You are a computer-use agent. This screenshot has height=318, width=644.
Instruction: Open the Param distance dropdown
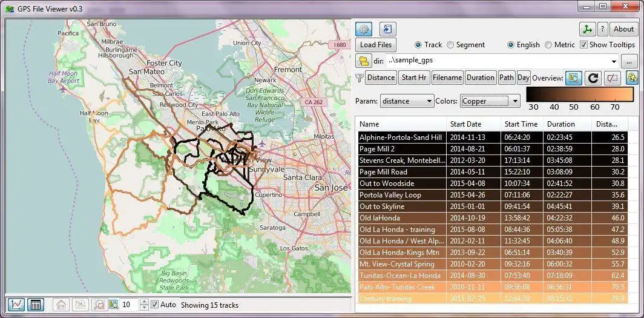[x=407, y=101]
